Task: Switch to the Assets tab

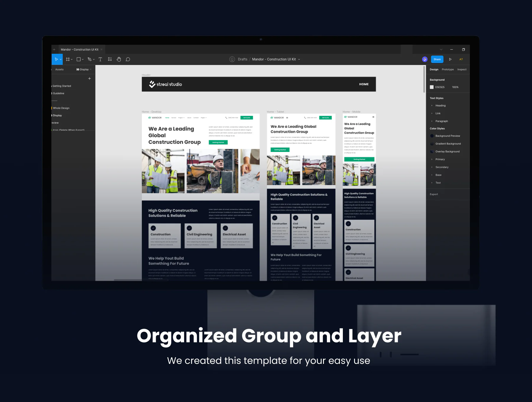Action: coord(59,69)
